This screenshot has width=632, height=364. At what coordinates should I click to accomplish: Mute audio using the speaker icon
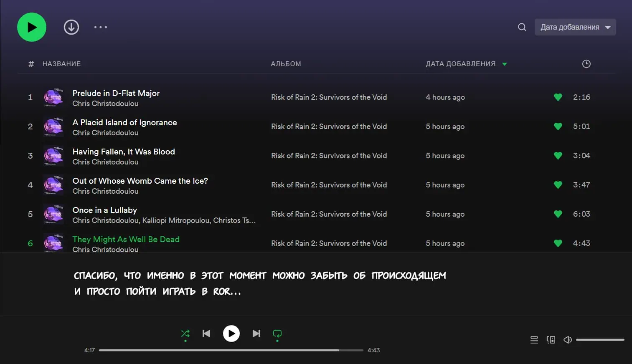[x=567, y=340]
